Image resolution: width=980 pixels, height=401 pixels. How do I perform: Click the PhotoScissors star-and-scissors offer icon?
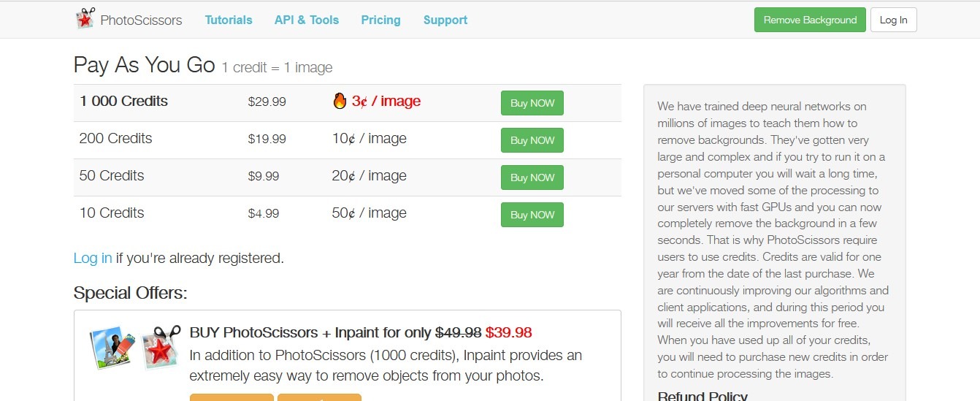click(161, 347)
